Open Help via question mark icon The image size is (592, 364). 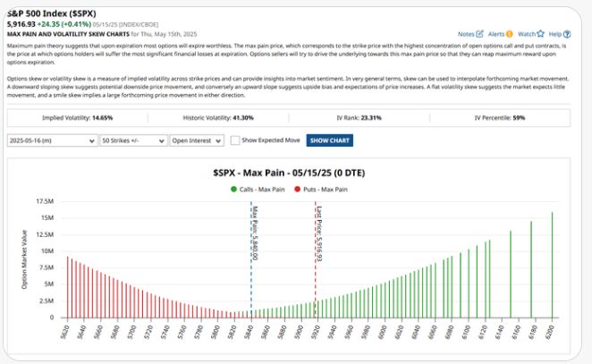568,33
